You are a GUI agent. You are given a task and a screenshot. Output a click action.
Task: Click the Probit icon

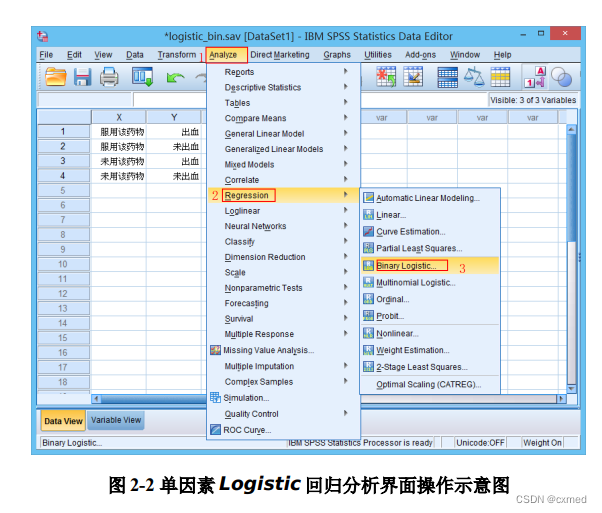click(x=369, y=316)
